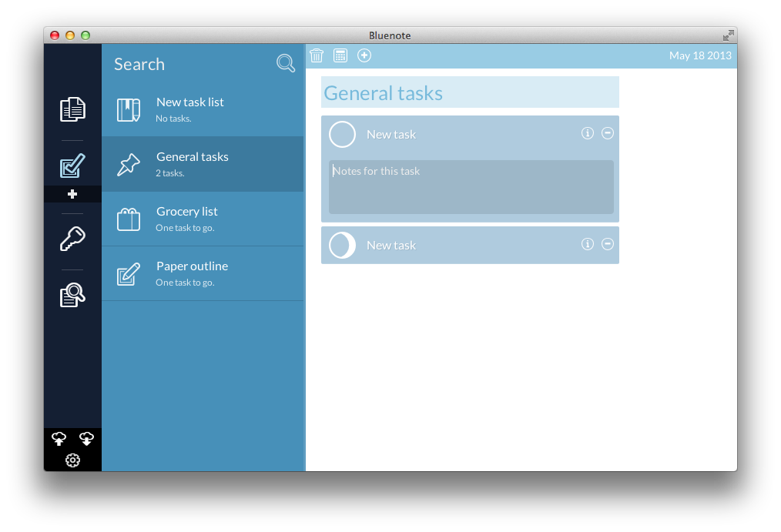The width and height of the screenshot is (781, 532).
Task: Show info for the first New task
Action: [588, 133]
